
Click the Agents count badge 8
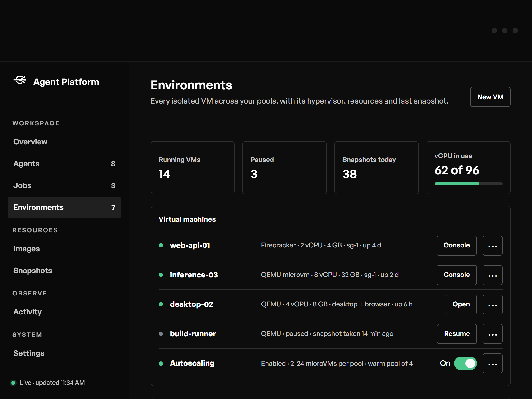pos(113,164)
